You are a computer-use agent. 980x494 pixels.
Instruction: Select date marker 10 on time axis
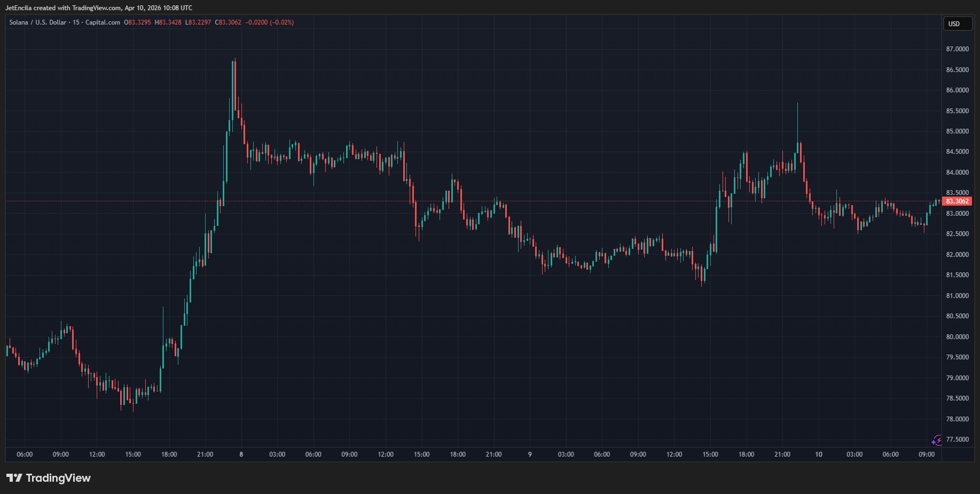(x=819, y=454)
